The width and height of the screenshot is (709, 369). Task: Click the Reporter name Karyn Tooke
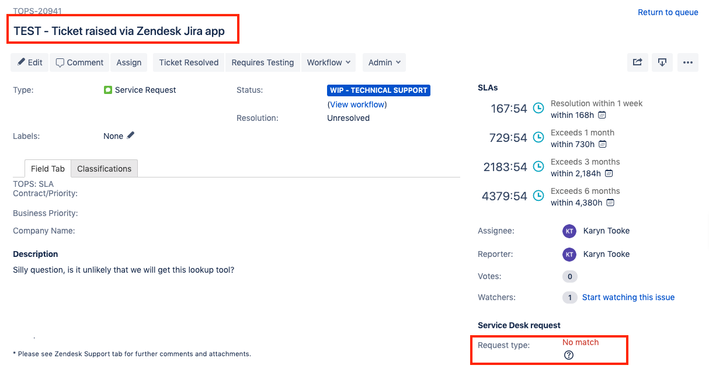click(x=606, y=254)
